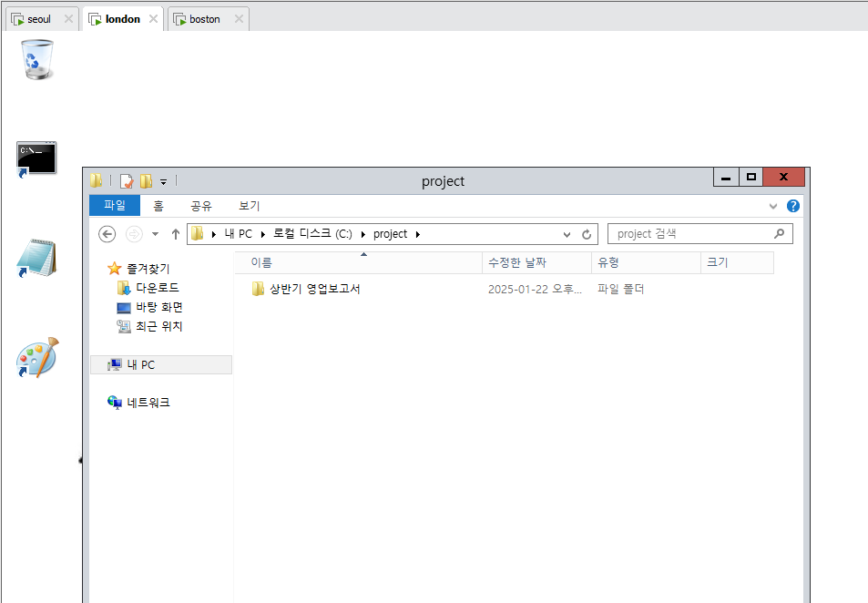Minimize the project explorer window

pos(726,178)
